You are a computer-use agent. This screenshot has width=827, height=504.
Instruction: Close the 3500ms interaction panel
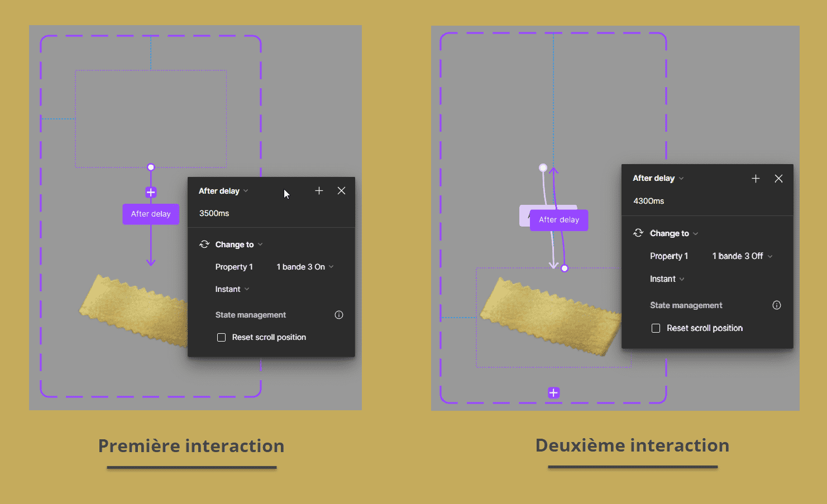click(341, 191)
